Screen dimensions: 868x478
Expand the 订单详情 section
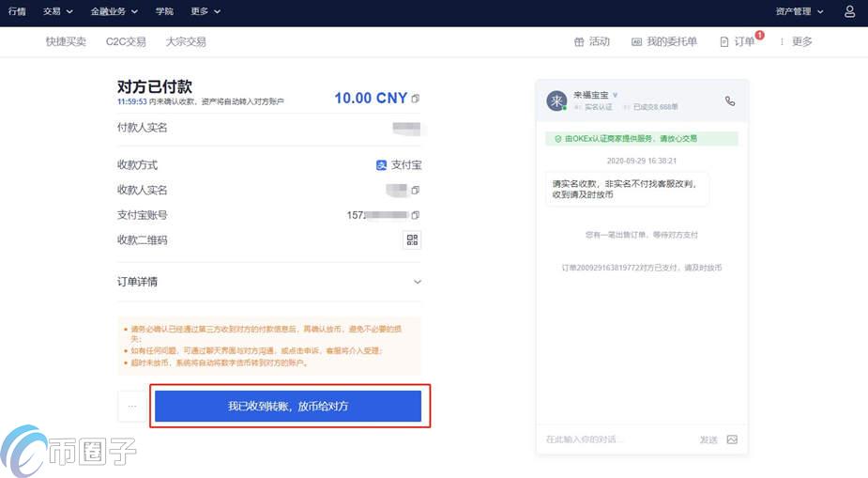click(x=269, y=282)
